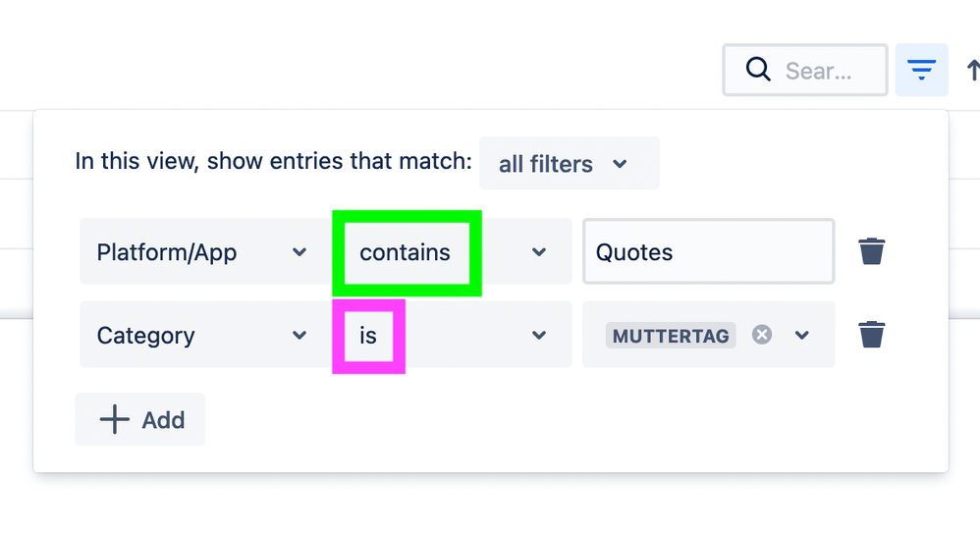The image size is (980, 534).
Task: Delete the Platform/App filter with its trash icon
Action: pyautogui.click(x=871, y=251)
